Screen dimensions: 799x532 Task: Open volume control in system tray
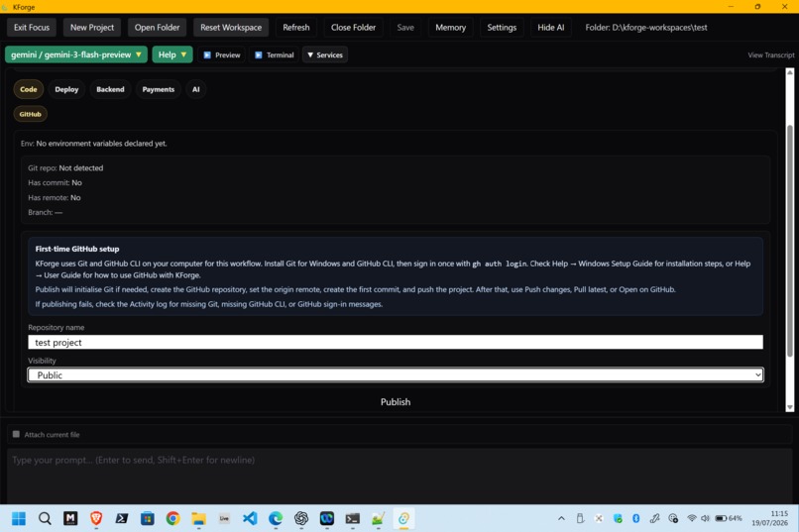point(705,518)
